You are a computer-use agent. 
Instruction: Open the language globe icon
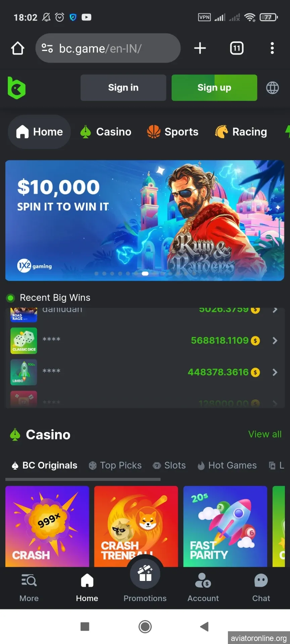tap(272, 88)
